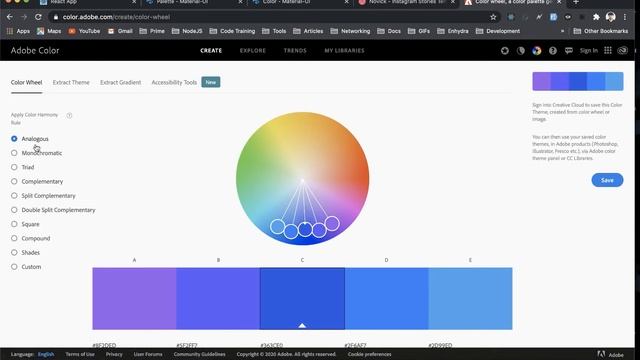The image size is (640, 360).
Task: Open the Terms of Use footer link
Action: tap(80, 354)
